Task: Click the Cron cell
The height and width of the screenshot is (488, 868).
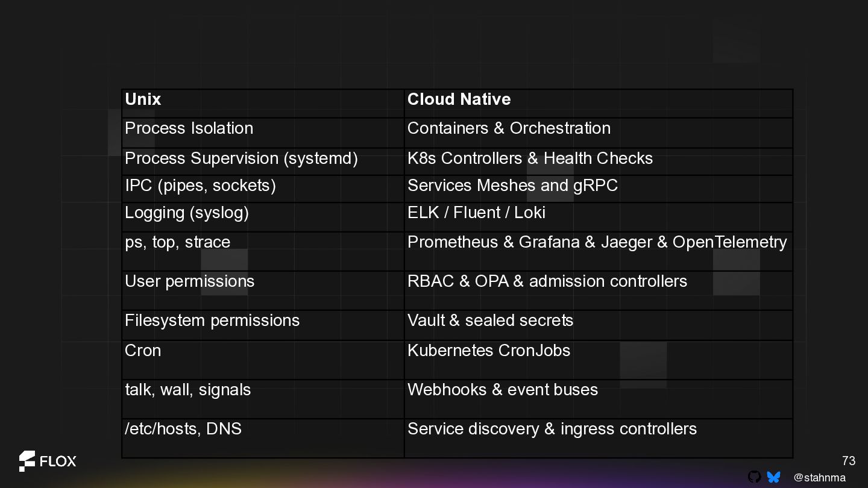Action: pyautogui.click(x=263, y=360)
